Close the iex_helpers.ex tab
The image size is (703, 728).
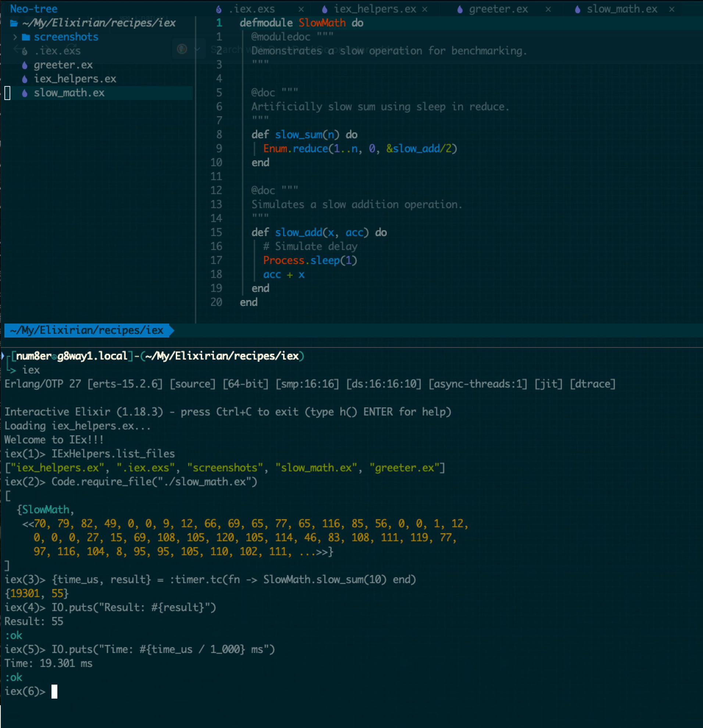[425, 9]
